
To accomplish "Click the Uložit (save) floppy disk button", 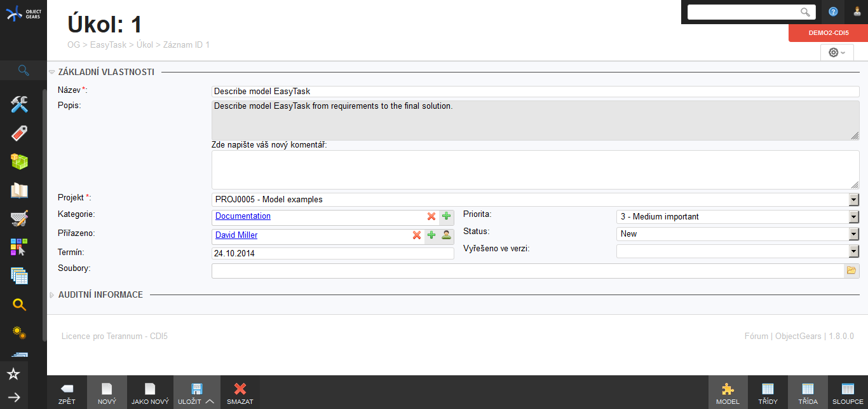I will pyautogui.click(x=196, y=392).
